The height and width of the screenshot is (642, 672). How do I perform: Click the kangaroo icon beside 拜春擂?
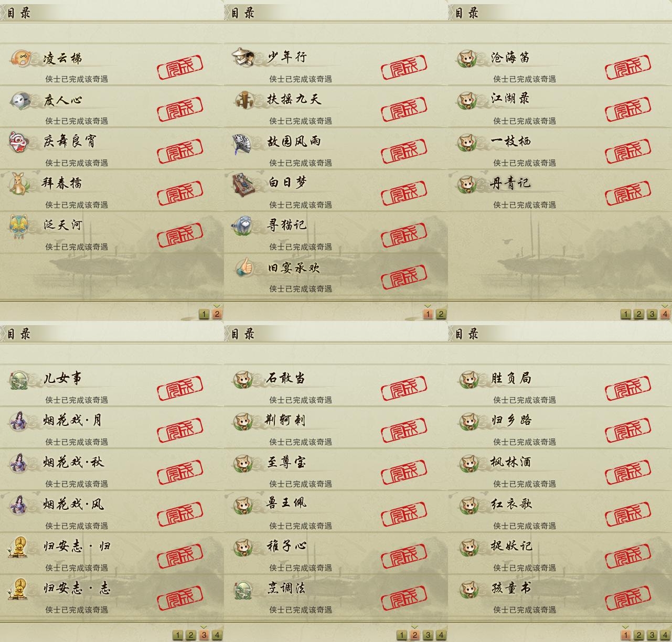[19, 184]
